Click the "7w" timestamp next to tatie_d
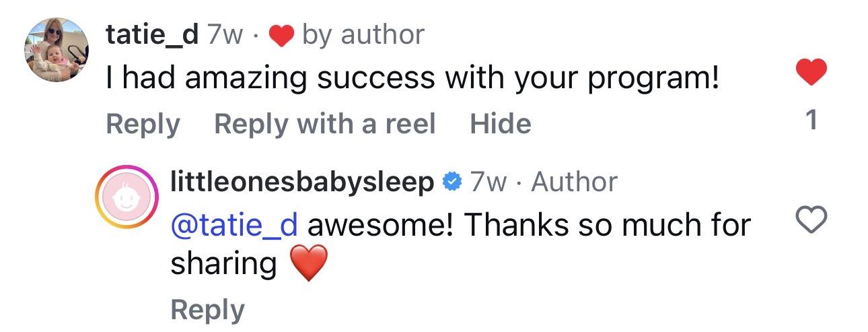Image resolution: width=868 pixels, height=332 pixels. click(x=225, y=35)
